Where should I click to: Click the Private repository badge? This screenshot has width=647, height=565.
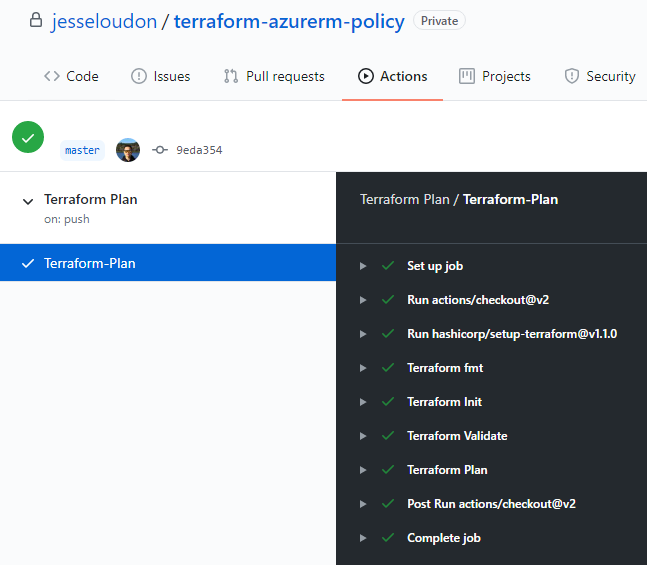439,21
